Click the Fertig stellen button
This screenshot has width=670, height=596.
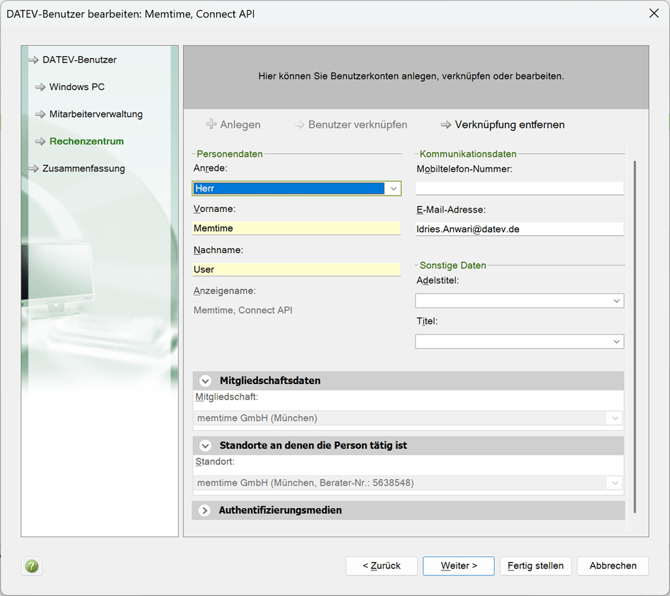(535, 566)
